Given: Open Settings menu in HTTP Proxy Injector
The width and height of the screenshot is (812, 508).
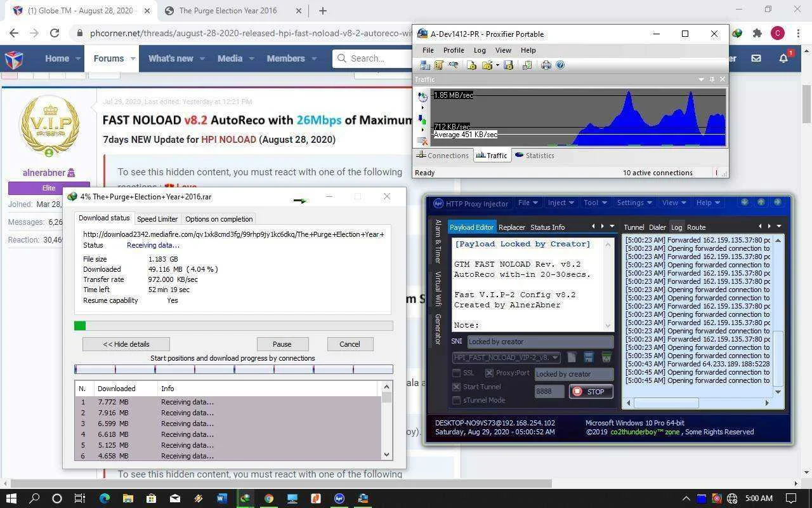Looking at the screenshot, I should coord(634,203).
